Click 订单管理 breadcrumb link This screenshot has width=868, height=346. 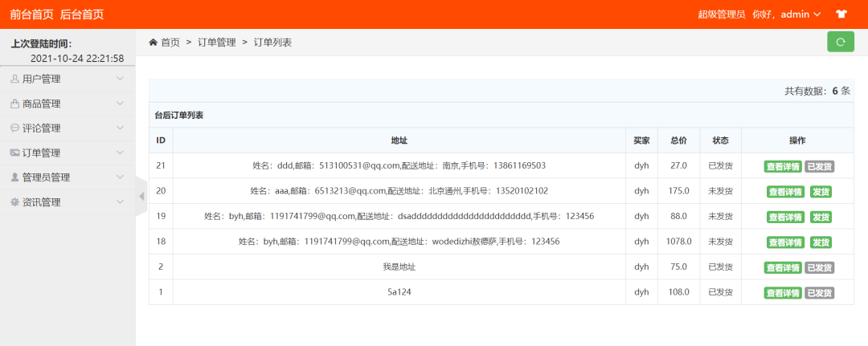click(217, 43)
